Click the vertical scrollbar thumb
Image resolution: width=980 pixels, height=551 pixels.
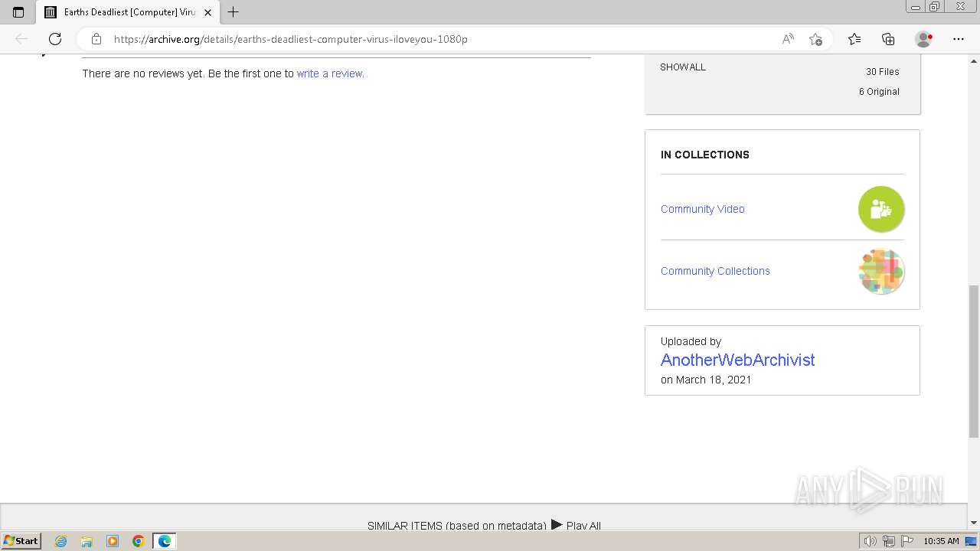pos(974,361)
